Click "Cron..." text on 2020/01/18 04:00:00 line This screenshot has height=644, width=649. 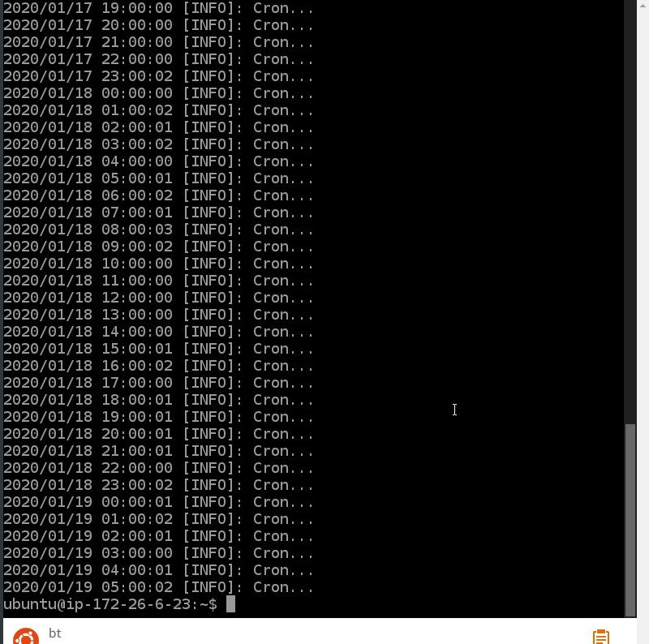pos(283,161)
